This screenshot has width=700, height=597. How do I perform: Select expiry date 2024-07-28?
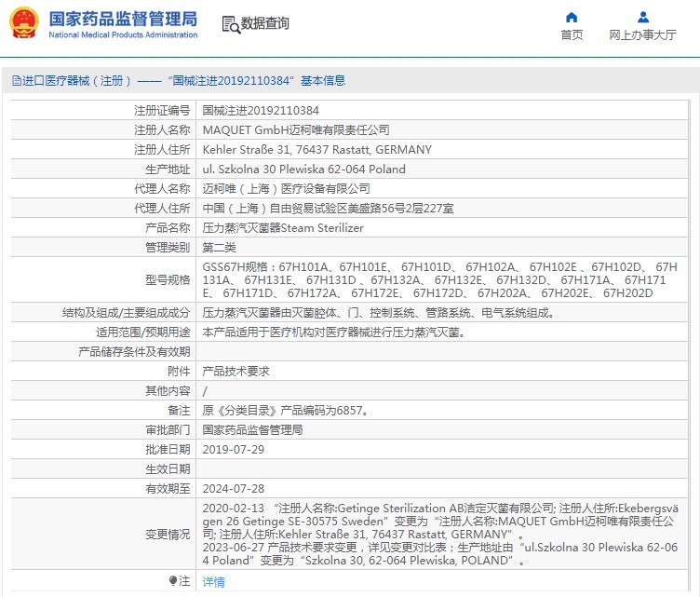pos(234,489)
